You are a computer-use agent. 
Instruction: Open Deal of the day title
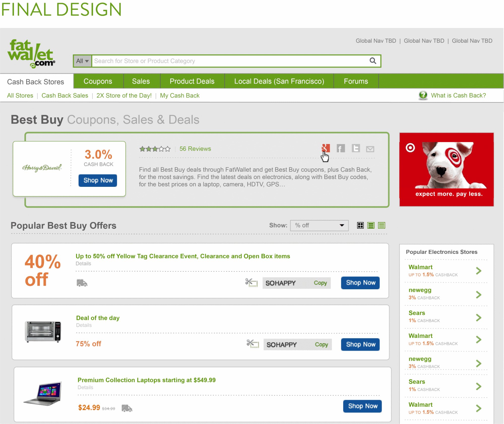pyautogui.click(x=98, y=318)
